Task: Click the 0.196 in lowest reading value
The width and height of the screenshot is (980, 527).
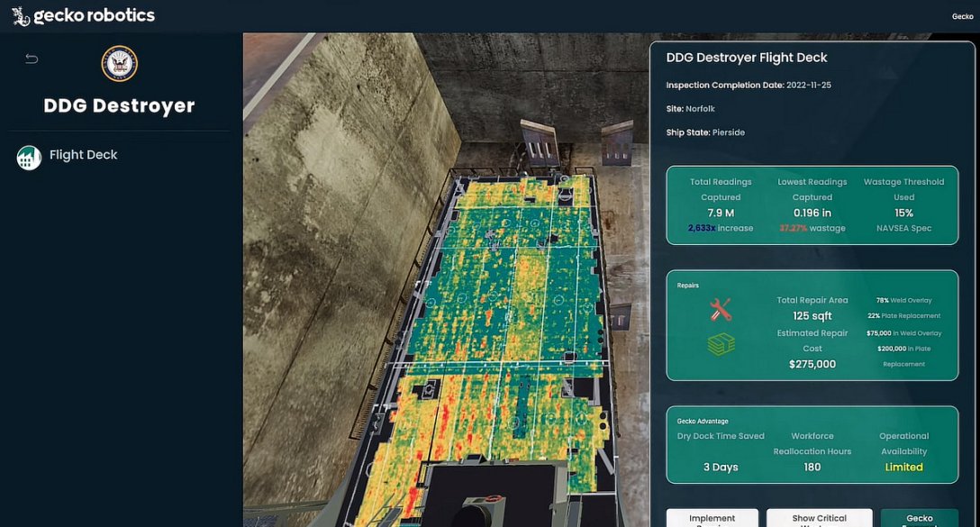Action: pos(812,213)
